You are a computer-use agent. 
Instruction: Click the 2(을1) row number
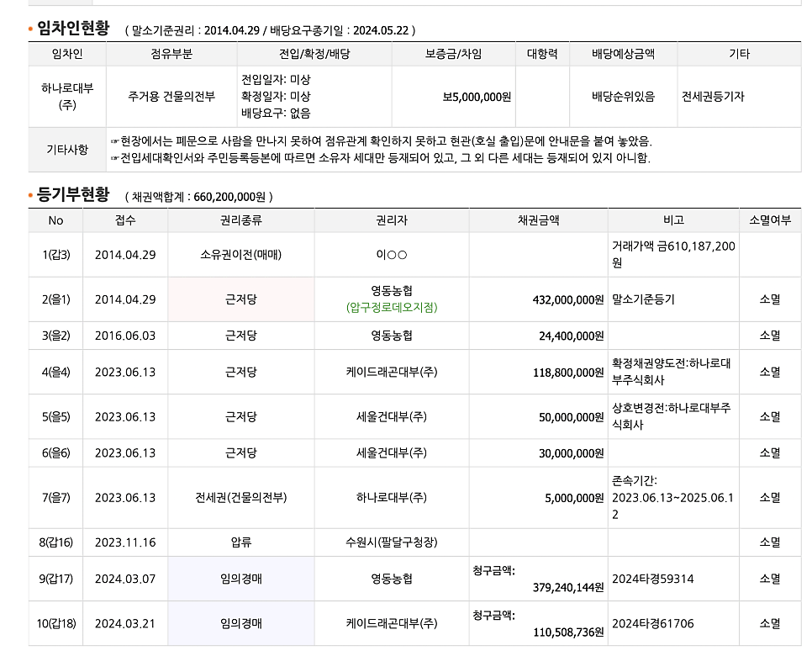coord(56,299)
